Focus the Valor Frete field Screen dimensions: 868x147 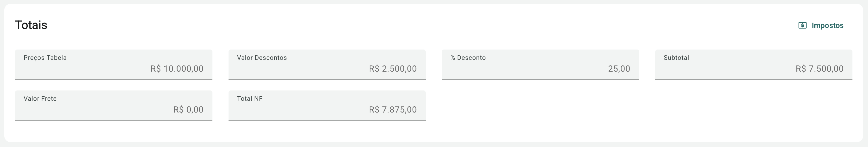[x=113, y=105]
